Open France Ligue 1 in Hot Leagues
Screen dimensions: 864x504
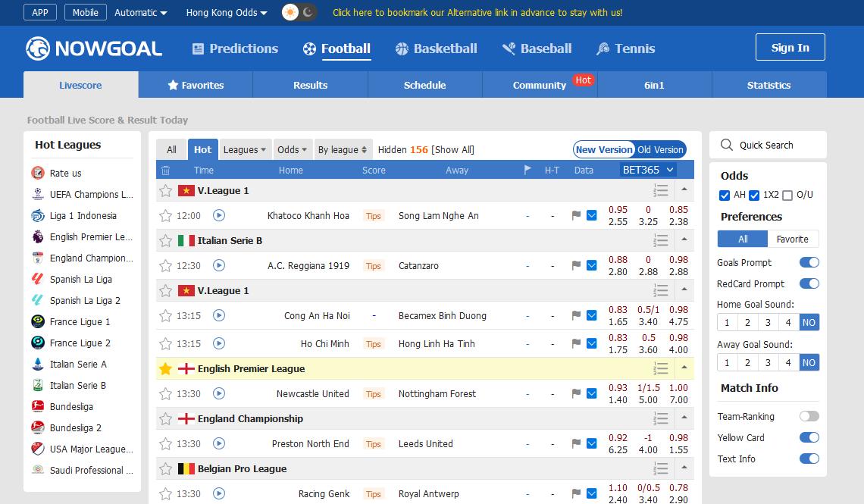point(80,321)
